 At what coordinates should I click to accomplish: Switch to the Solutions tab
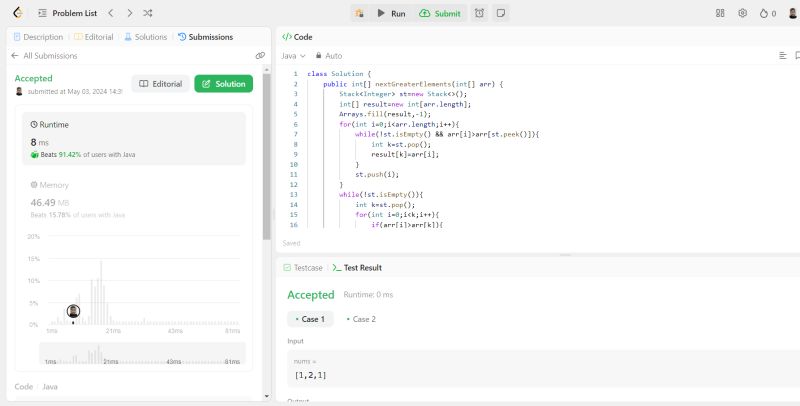coord(145,37)
